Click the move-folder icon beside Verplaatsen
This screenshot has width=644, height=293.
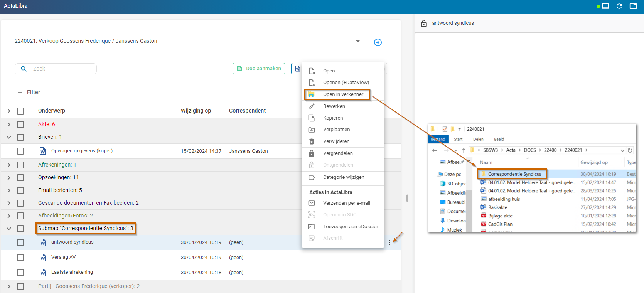[312, 130]
